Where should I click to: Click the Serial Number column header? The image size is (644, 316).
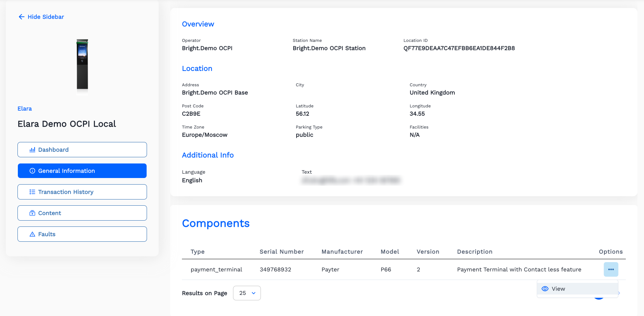pos(281,252)
